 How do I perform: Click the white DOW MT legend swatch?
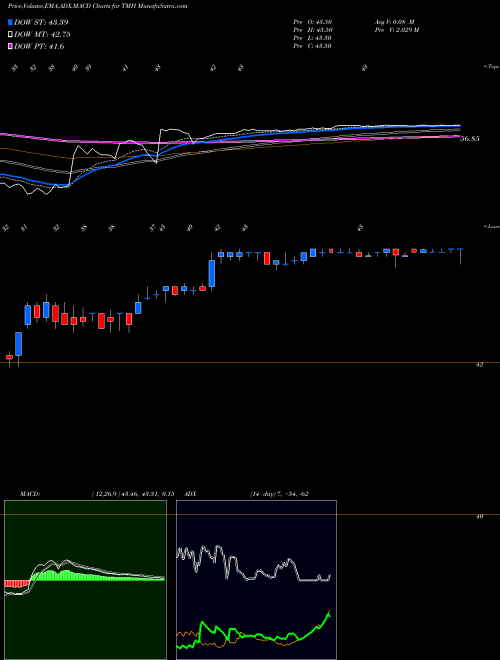(11, 35)
